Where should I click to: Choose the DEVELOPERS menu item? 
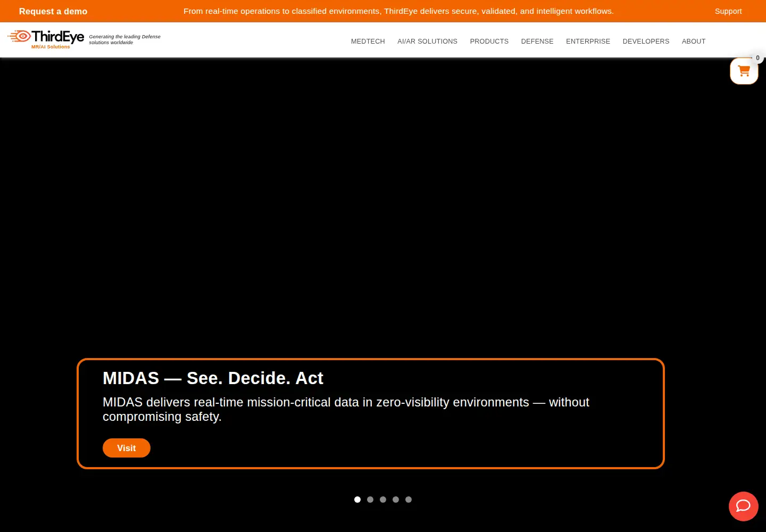pyautogui.click(x=646, y=41)
